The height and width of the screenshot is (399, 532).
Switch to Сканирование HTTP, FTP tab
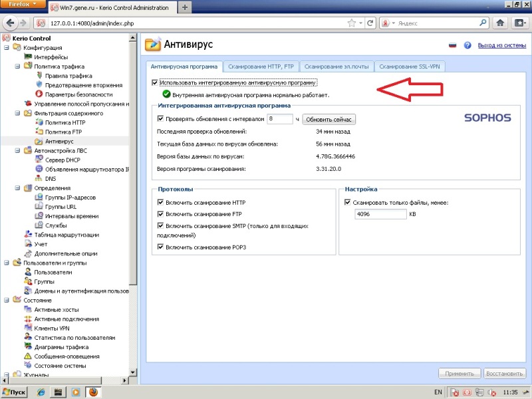point(261,66)
